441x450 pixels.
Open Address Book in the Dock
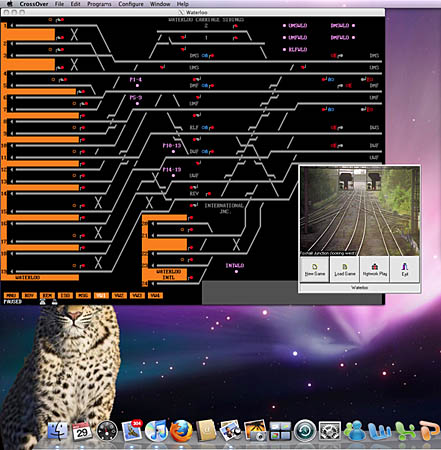[x=206, y=431]
